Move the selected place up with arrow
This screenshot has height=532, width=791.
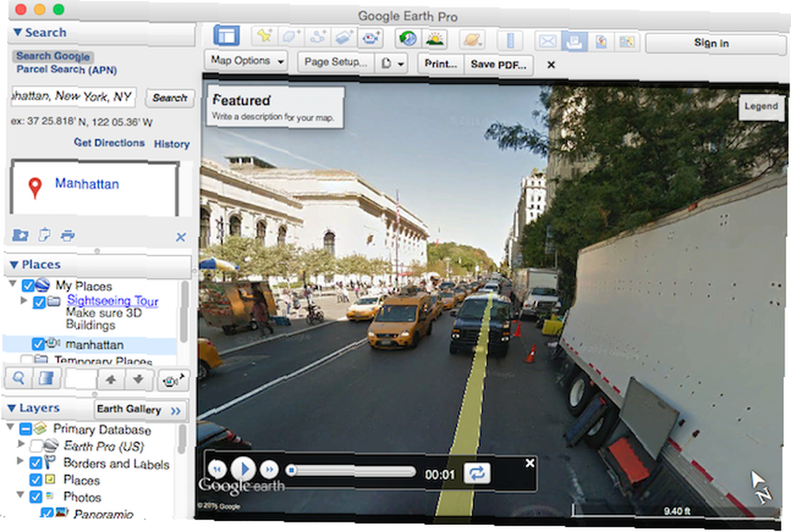tap(111, 379)
